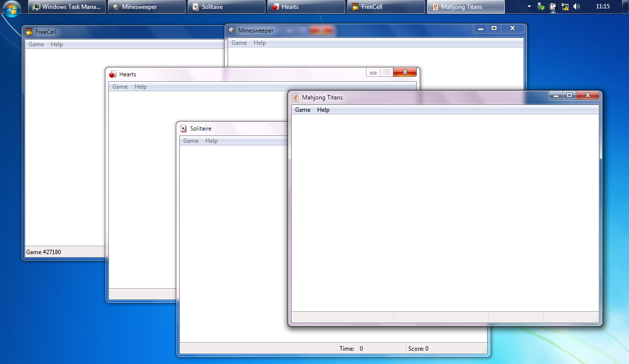The height and width of the screenshot is (364, 629).
Task: Open Game menu in Hearts window
Action: pos(120,87)
